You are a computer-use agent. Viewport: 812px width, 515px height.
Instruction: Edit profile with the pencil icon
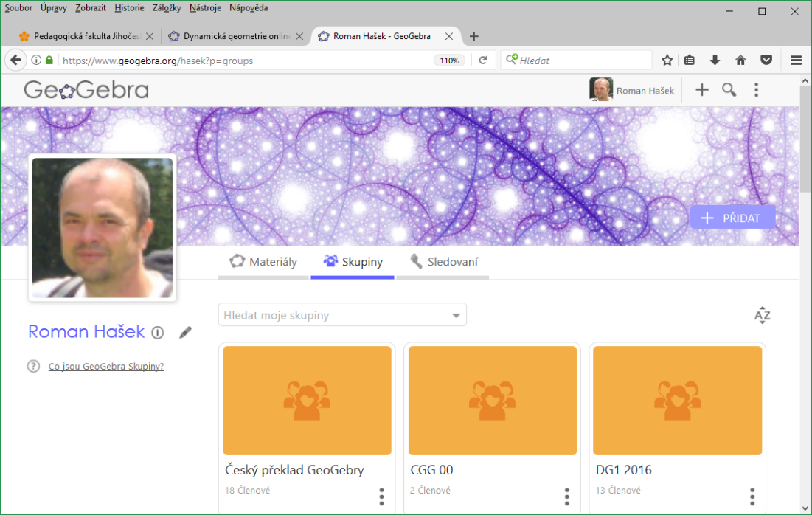(x=185, y=332)
